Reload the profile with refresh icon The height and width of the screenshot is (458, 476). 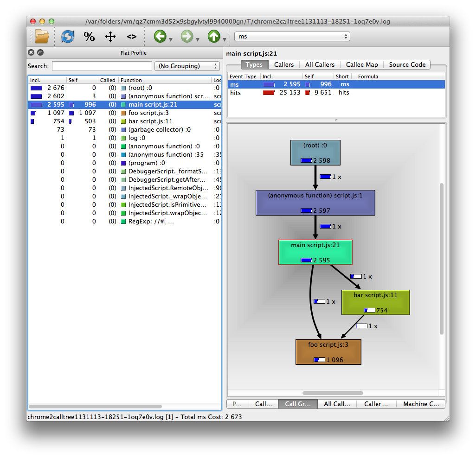coord(68,37)
